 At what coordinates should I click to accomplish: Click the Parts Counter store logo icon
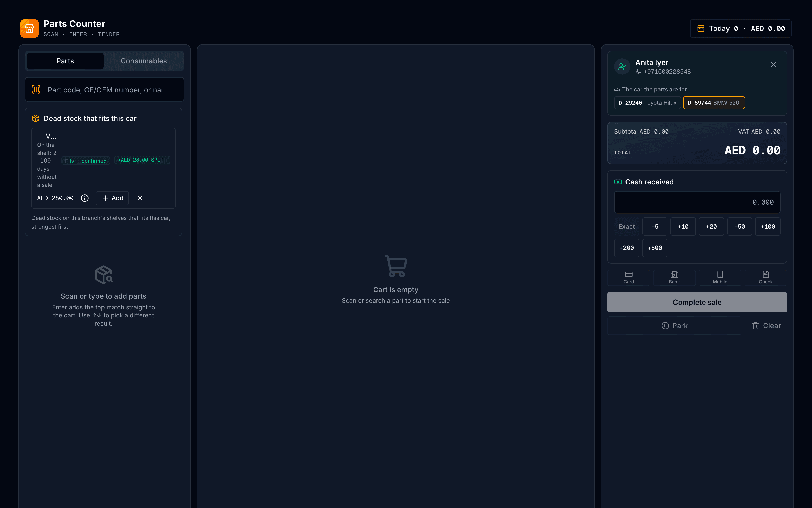[29, 28]
